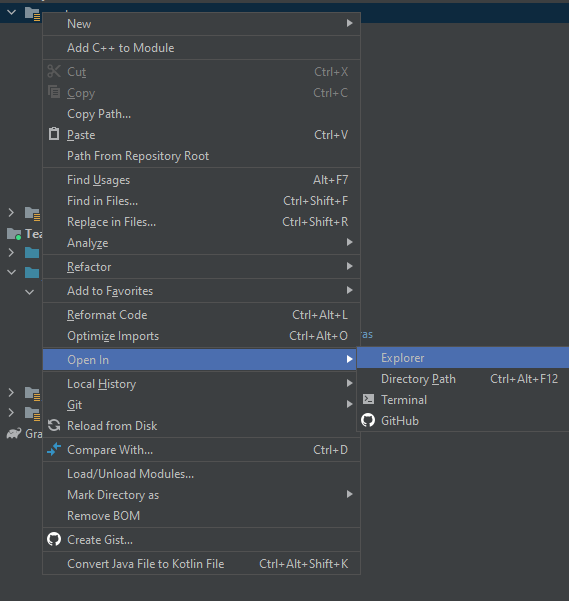Select Convert Java File to Kotlin File
Screen dimensions: 569x601
(201, 564)
